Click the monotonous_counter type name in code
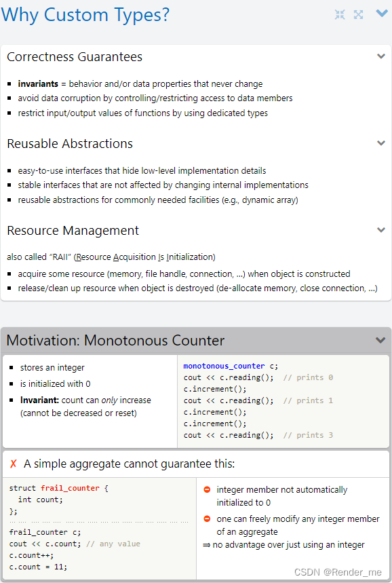This screenshot has width=392, height=583. [x=224, y=366]
